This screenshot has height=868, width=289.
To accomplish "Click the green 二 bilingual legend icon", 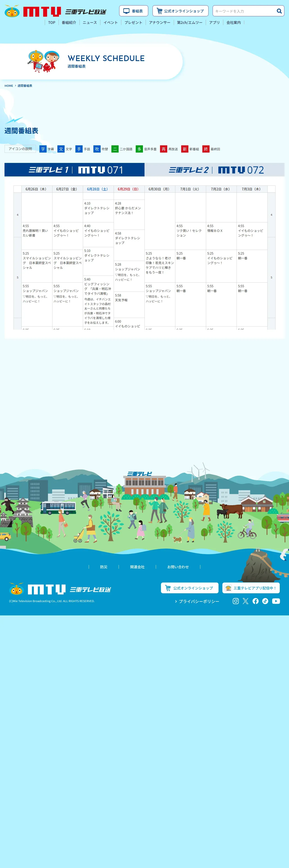I will click(115, 149).
